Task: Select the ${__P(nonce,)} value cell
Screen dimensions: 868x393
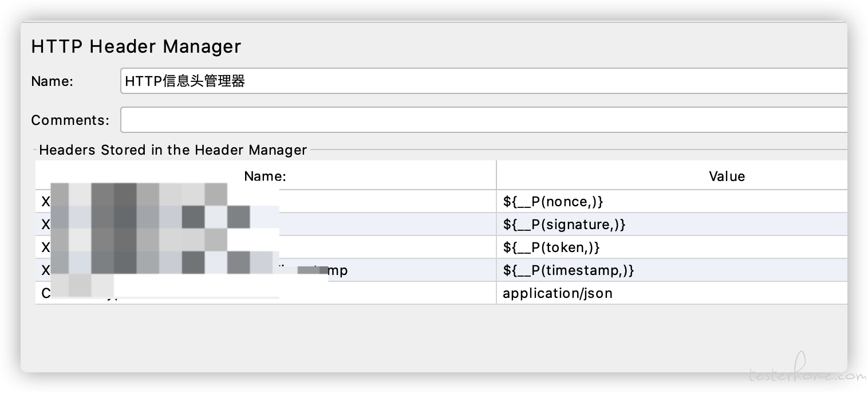Action: [x=672, y=202]
